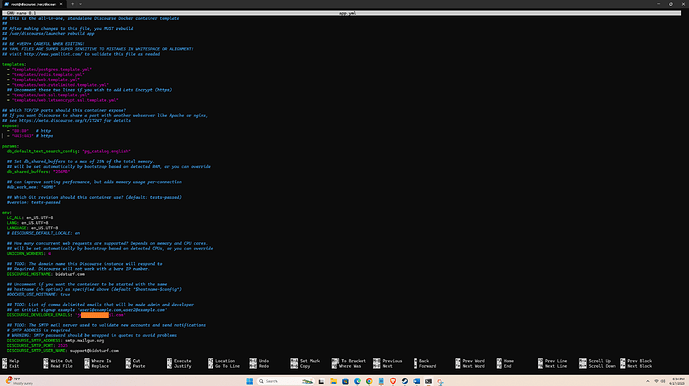Click the Help shortcut in nano footer
The image size is (689, 386).
point(14,361)
